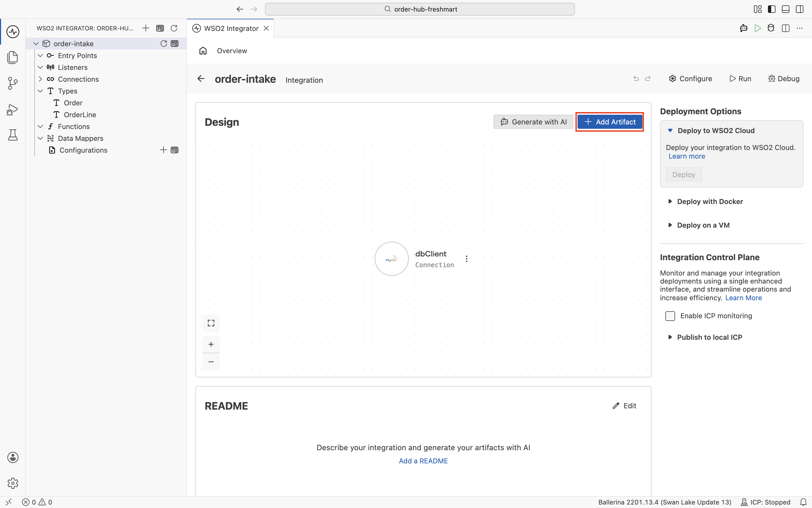Toggle the secondary side bar visibility
The height and width of the screenshot is (508, 812).
800,9
